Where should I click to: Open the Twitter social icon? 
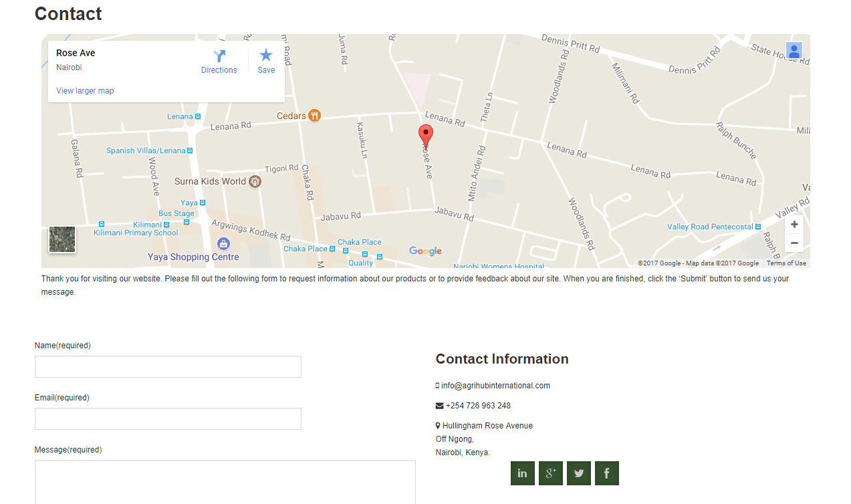[579, 473]
